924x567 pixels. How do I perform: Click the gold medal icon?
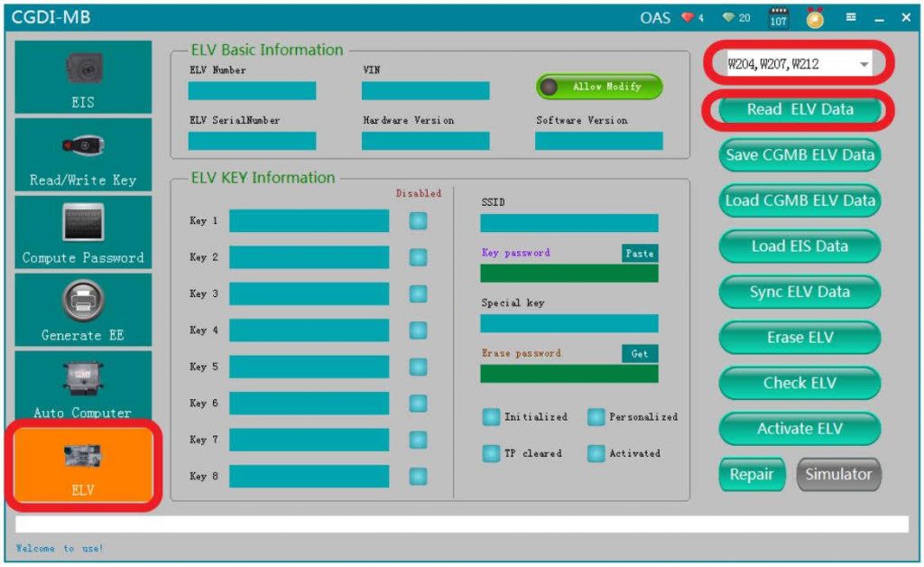(x=815, y=18)
